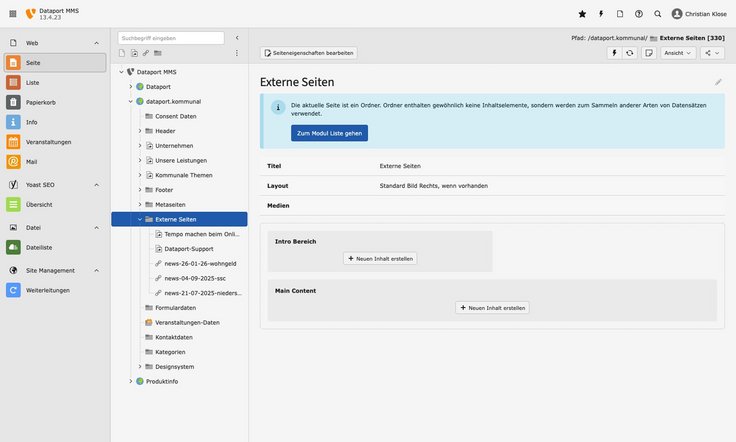736x442 pixels.
Task: Collapse the Web module group
Action: (x=97, y=43)
